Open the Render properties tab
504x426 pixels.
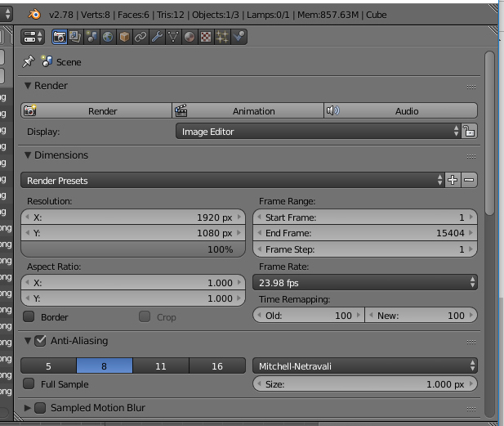tap(60, 37)
